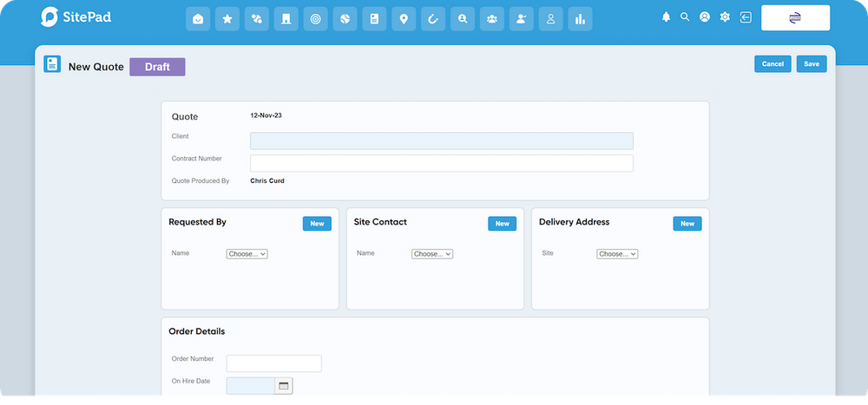Open the user profile avatar icon
868x405 pixels.
pyautogui.click(x=704, y=16)
